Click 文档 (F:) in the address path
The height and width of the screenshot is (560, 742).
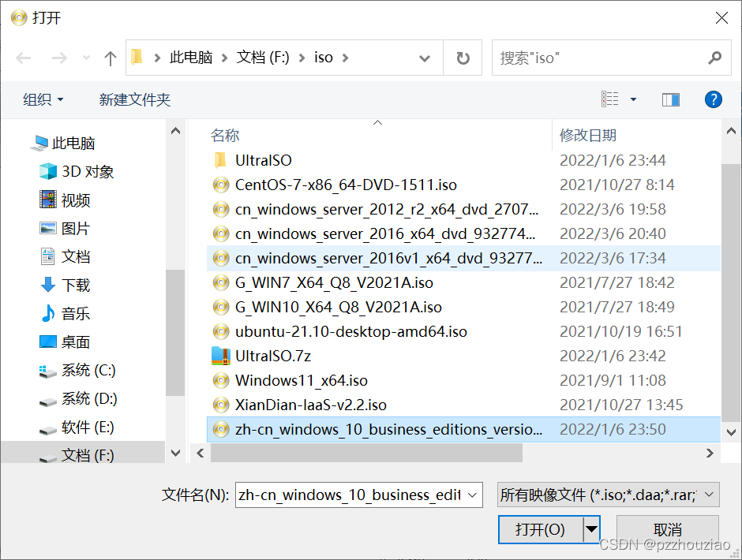263,58
